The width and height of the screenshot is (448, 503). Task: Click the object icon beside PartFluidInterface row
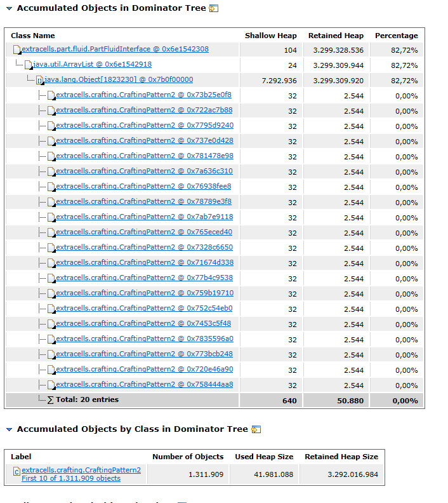[x=17, y=50]
